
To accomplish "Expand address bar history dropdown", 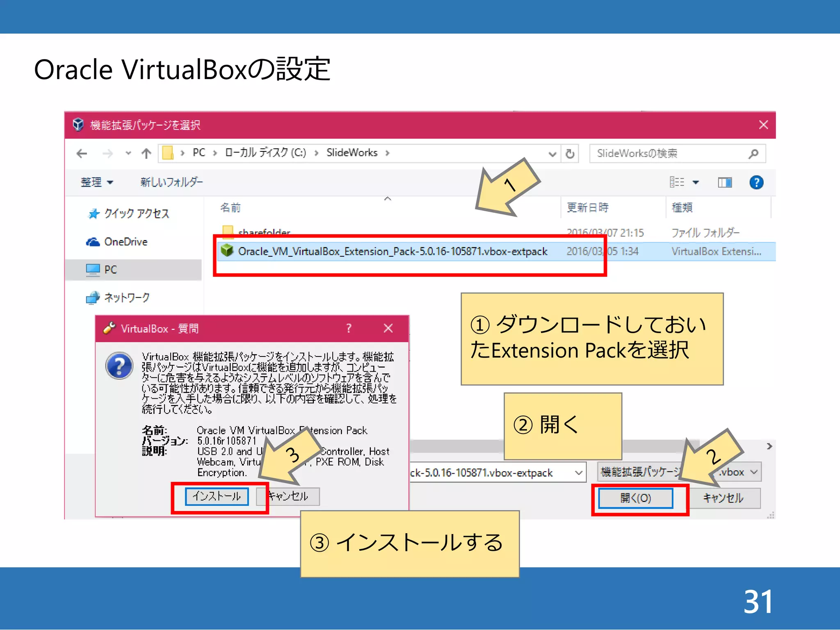I will tap(552, 154).
